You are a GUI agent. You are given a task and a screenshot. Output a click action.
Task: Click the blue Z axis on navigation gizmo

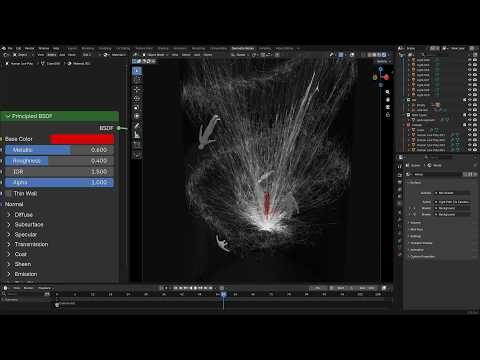coord(381,69)
